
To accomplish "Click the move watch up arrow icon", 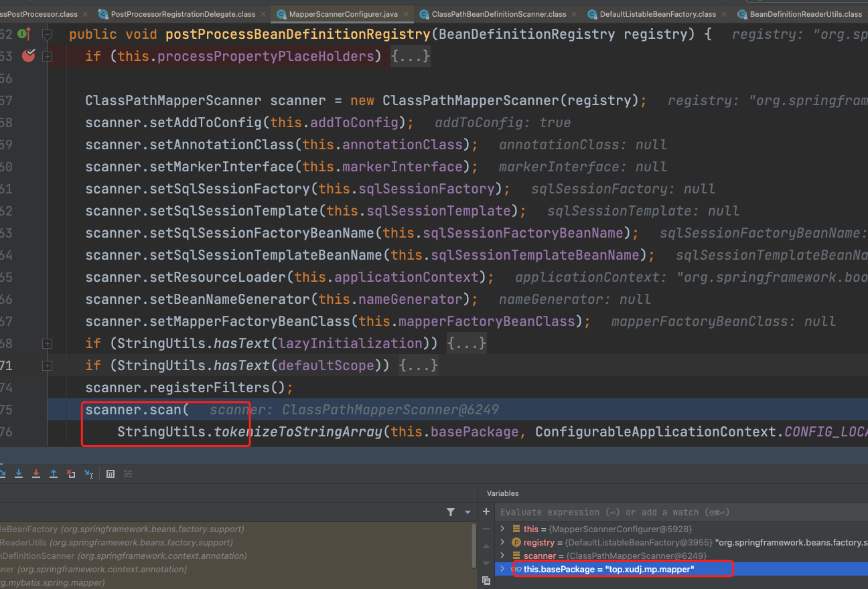I will click(486, 548).
